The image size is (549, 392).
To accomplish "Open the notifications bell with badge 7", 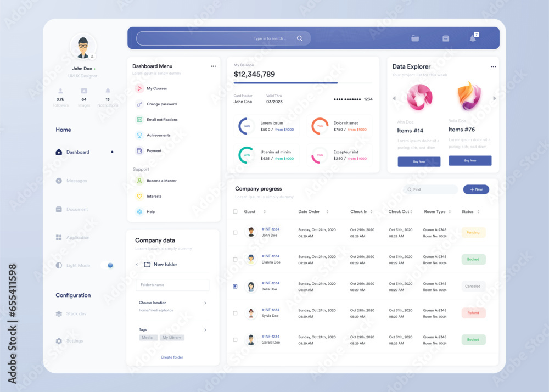I will click(473, 37).
